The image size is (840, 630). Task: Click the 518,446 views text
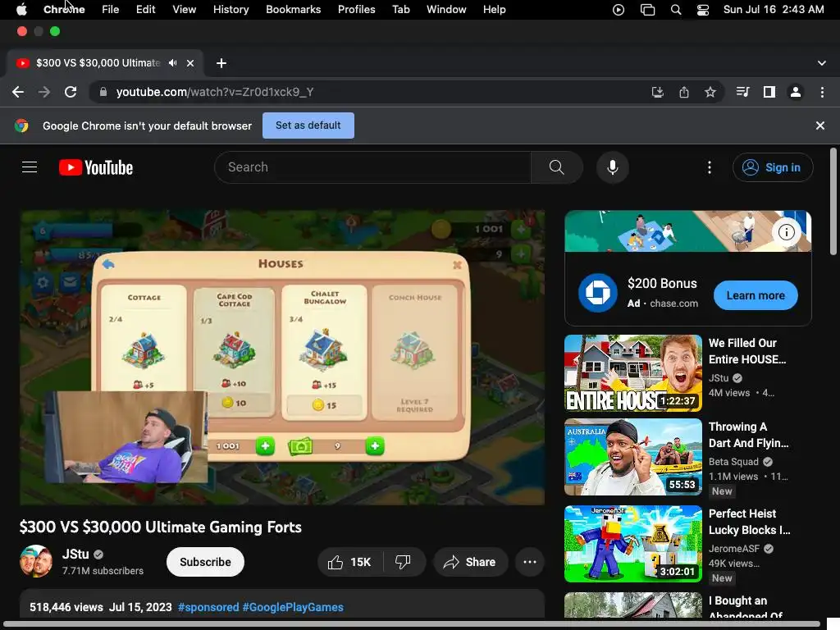(66, 607)
